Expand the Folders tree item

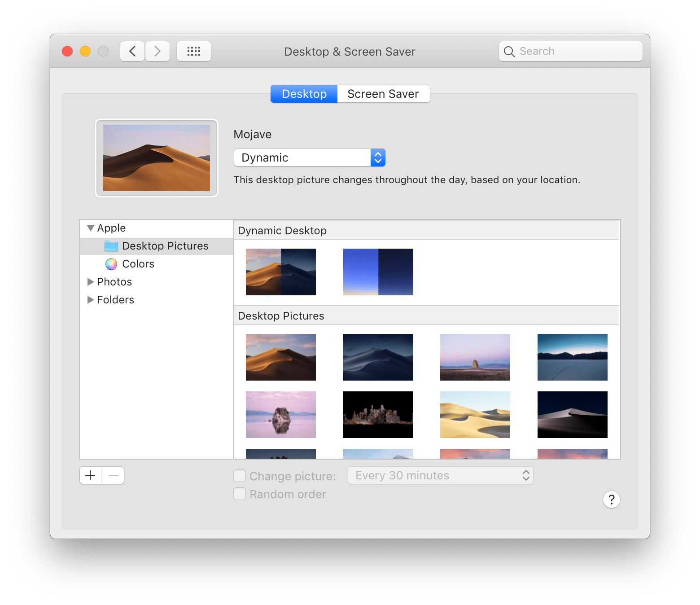point(91,300)
